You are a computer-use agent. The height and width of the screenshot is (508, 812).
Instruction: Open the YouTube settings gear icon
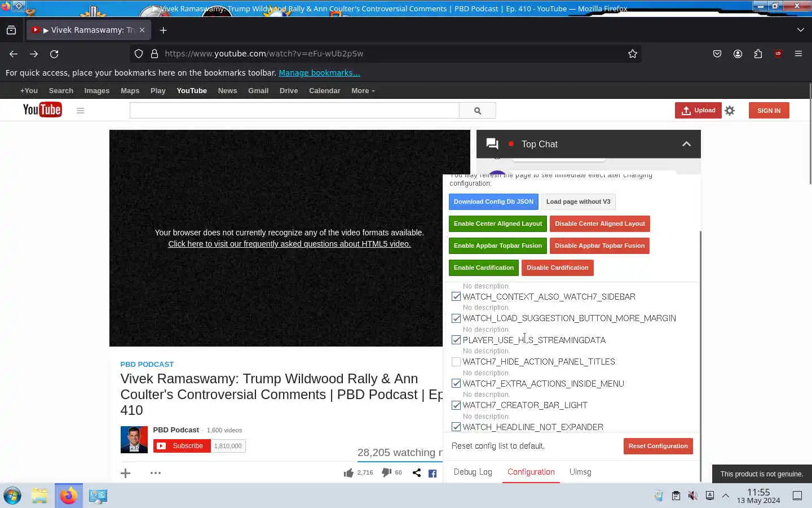point(730,111)
